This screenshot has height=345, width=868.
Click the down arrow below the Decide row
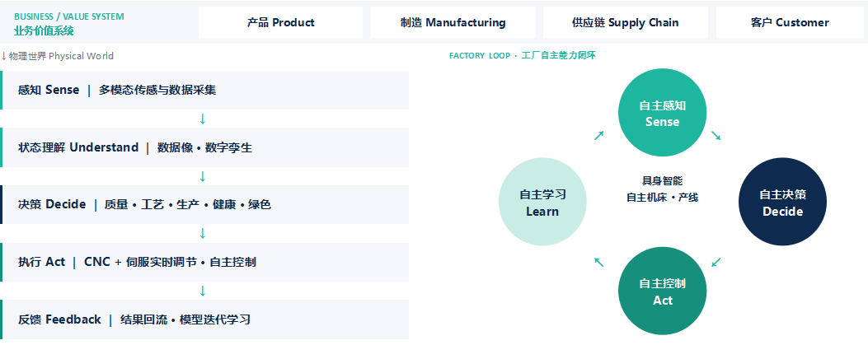tap(203, 233)
